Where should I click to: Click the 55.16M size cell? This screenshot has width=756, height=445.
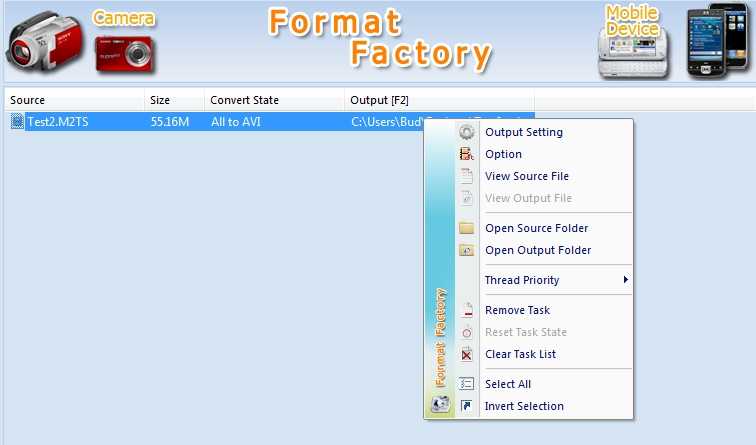[170, 121]
